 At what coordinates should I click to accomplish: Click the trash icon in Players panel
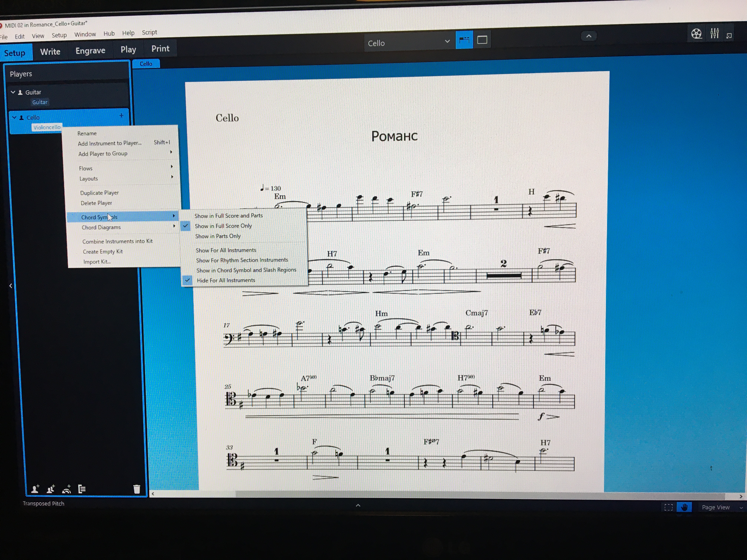click(x=136, y=489)
